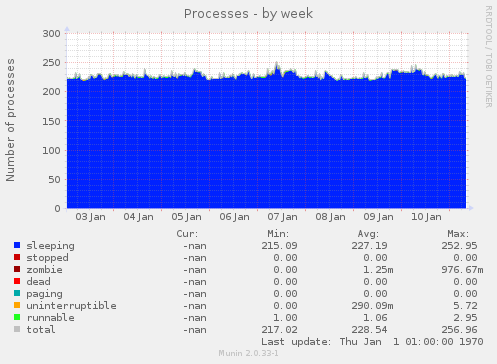Click the runnable minimum value 1.00
Screen dimensions: 497x364
(x=285, y=318)
